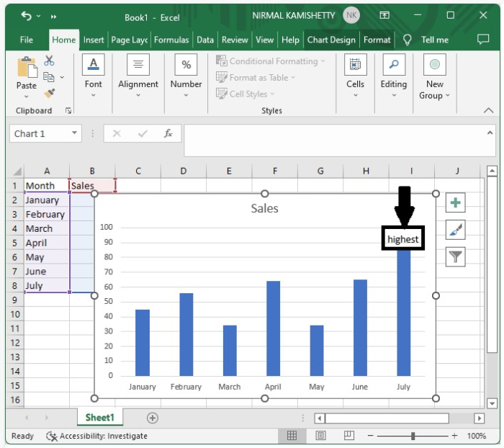Open the Review tab
The image size is (504, 448).
235,40
